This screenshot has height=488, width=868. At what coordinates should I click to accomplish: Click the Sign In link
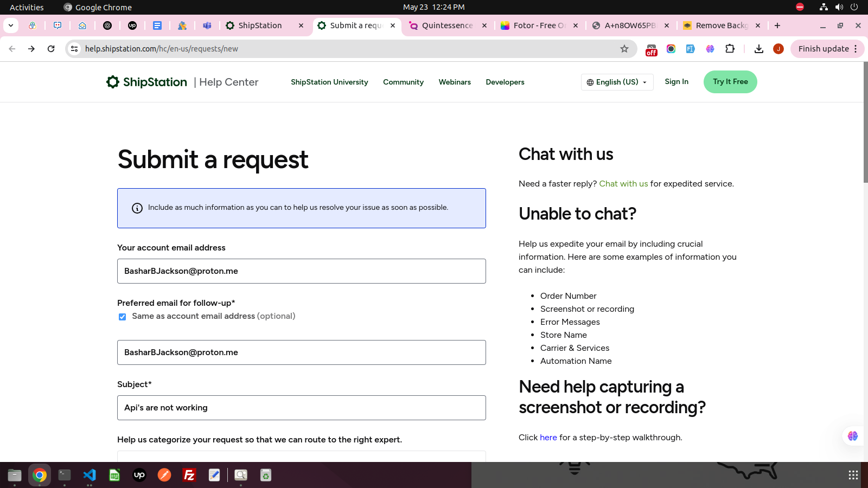tap(676, 81)
